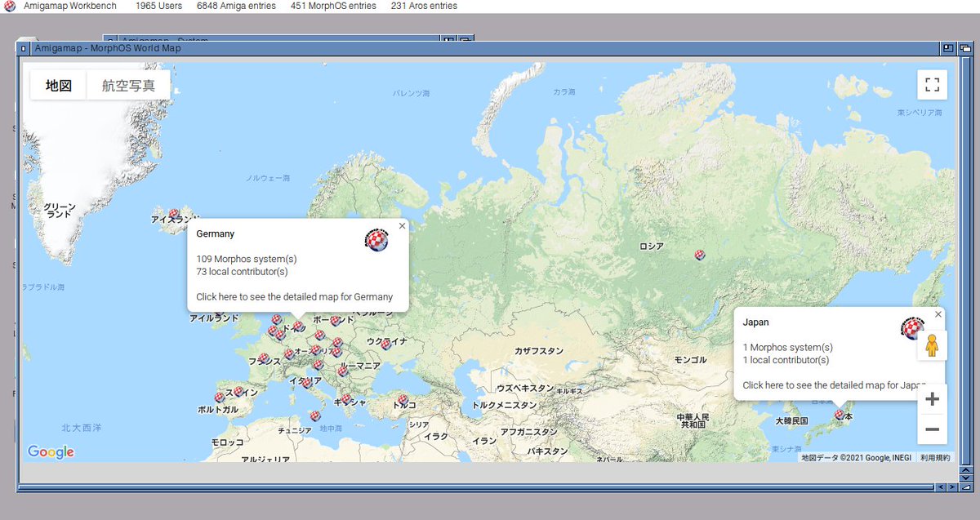Click the 73 local contributor(s) text
980x520 pixels.
coord(243,271)
